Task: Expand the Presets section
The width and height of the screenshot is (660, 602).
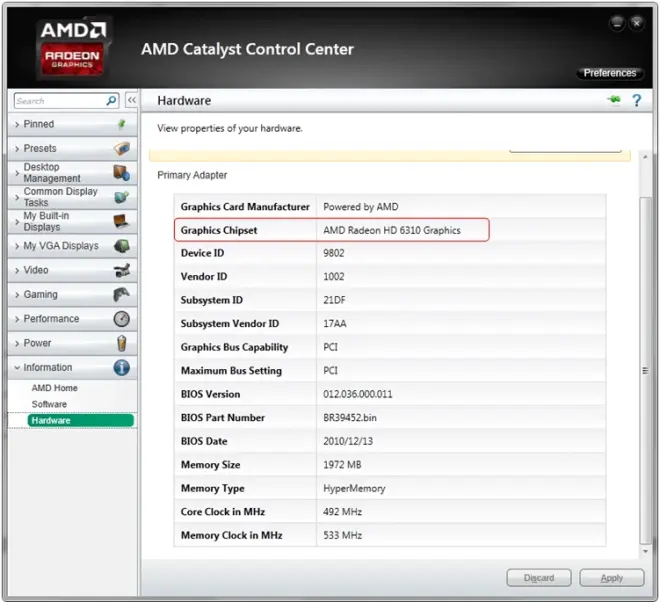Action: click(72, 149)
